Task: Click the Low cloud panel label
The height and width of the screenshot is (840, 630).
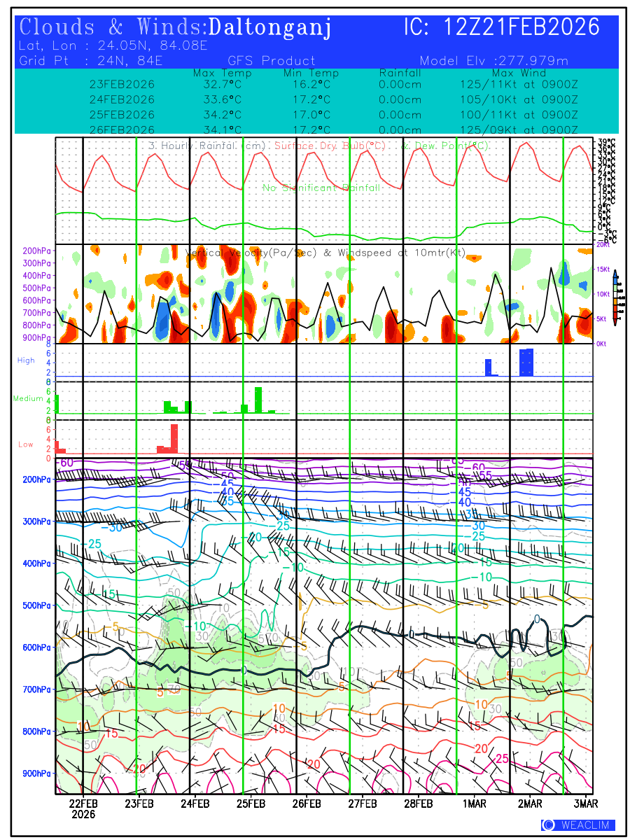Action: point(26,444)
